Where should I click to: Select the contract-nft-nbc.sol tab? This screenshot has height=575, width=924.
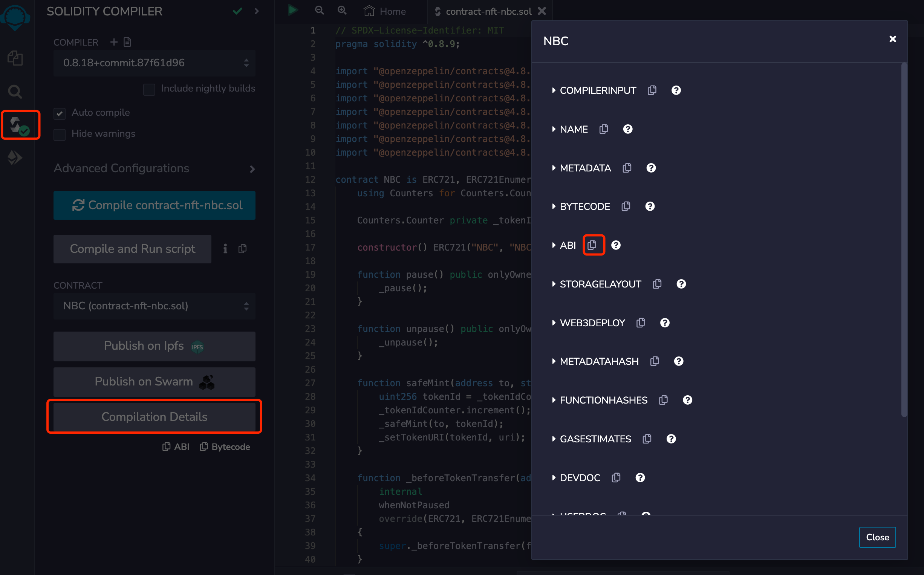click(x=488, y=11)
